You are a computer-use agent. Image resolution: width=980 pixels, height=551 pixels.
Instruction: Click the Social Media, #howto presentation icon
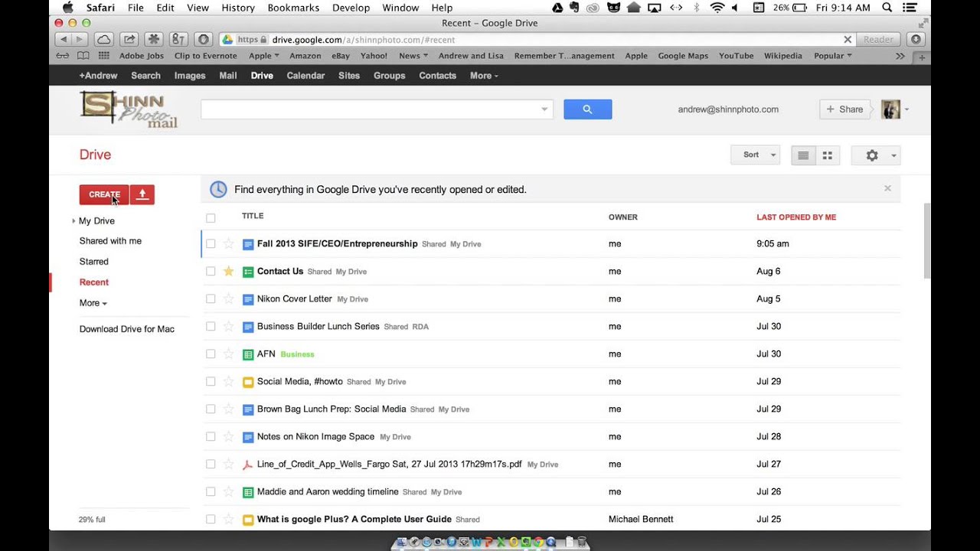coord(248,382)
